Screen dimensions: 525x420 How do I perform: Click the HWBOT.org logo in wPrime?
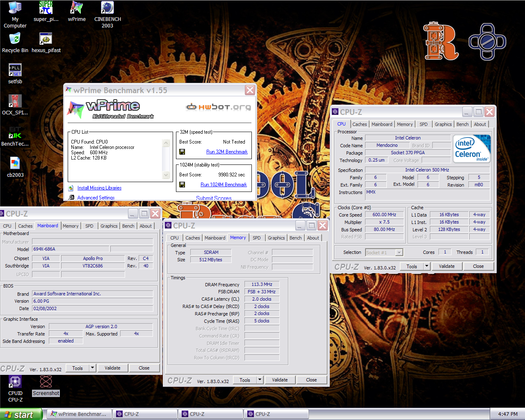pyautogui.click(x=218, y=107)
